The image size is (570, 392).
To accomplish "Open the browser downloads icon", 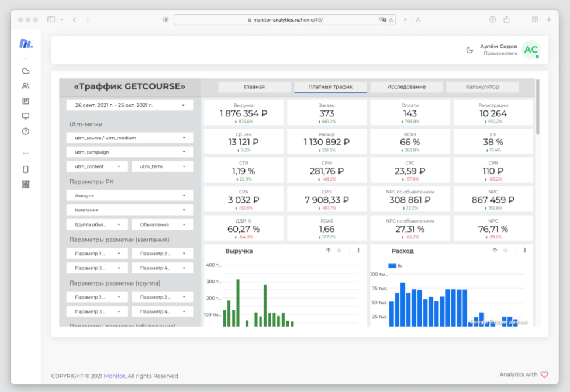I will click(492, 20).
